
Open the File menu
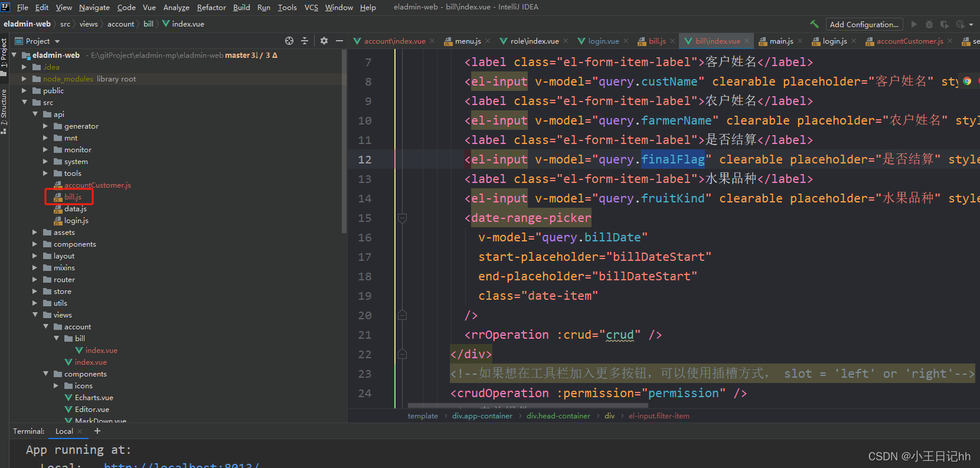(x=22, y=7)
